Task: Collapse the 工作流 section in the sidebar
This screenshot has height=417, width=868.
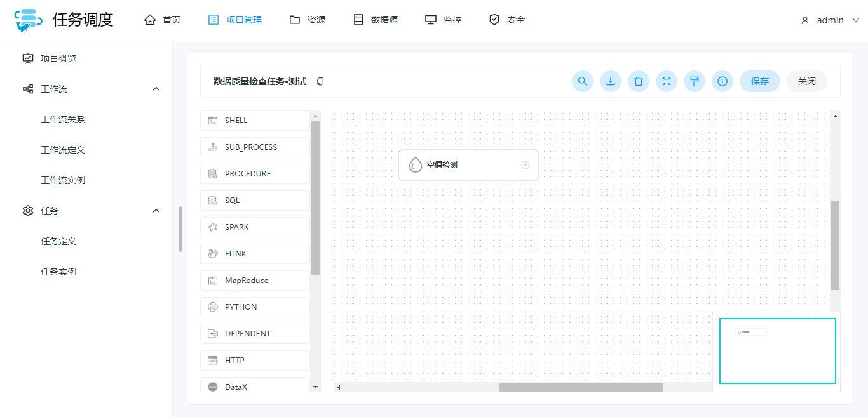Action: point(156,88)
